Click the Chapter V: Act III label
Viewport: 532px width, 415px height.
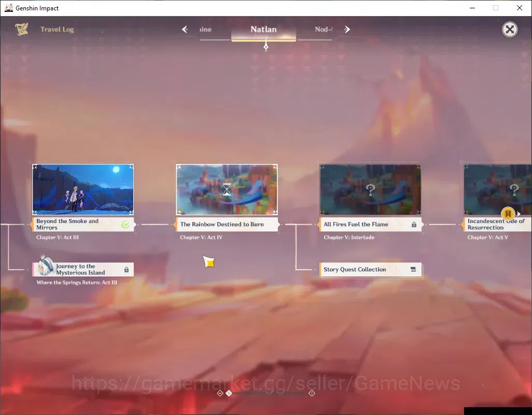pos(58,237)
